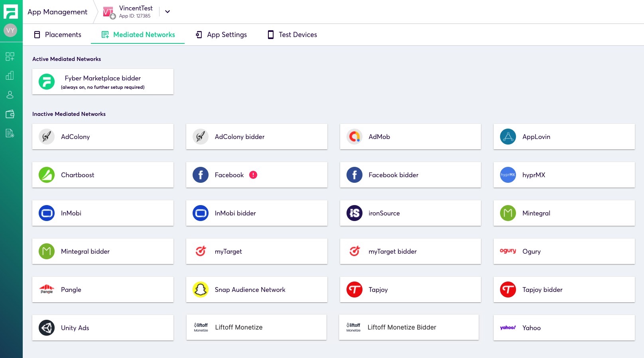This screenshot has width=644, height=358.
Task: Click the InMobi logo icon
Action: (47, 213)
